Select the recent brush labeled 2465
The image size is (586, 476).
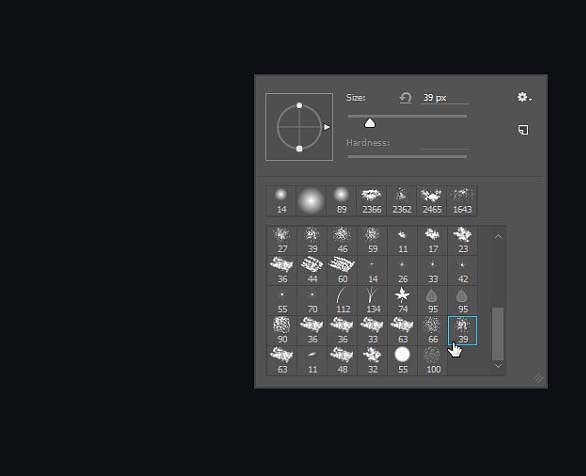click(432, 201)
